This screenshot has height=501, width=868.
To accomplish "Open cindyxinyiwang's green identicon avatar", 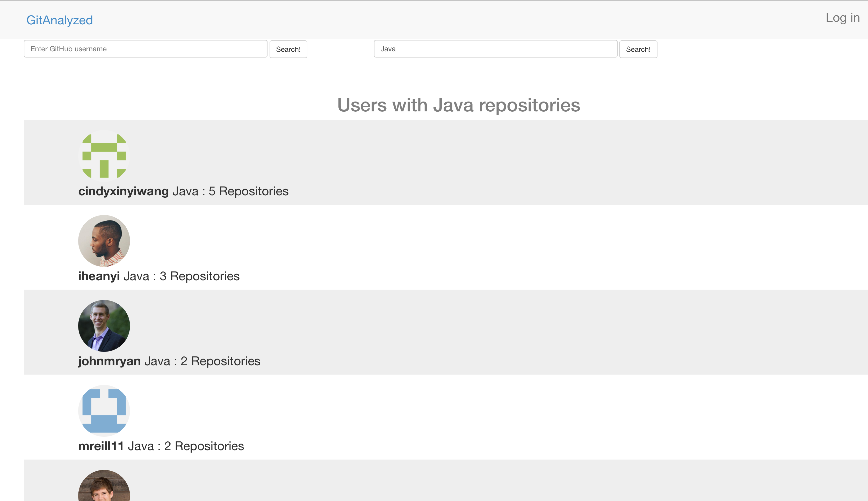I will tap(104, 156).
